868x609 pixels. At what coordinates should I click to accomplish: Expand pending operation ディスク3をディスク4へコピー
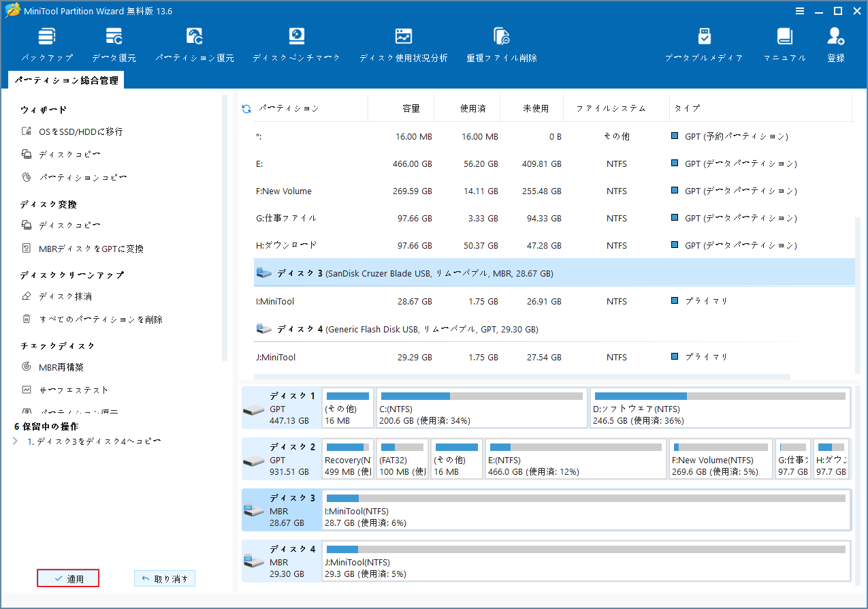pos(16,439)
